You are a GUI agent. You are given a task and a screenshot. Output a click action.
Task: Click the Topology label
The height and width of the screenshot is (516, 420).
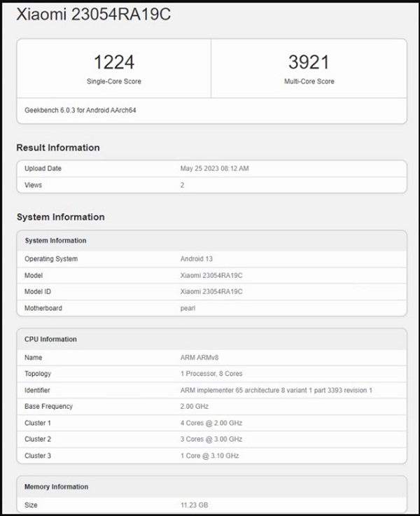pyautogui.click(x=38, y=374)
